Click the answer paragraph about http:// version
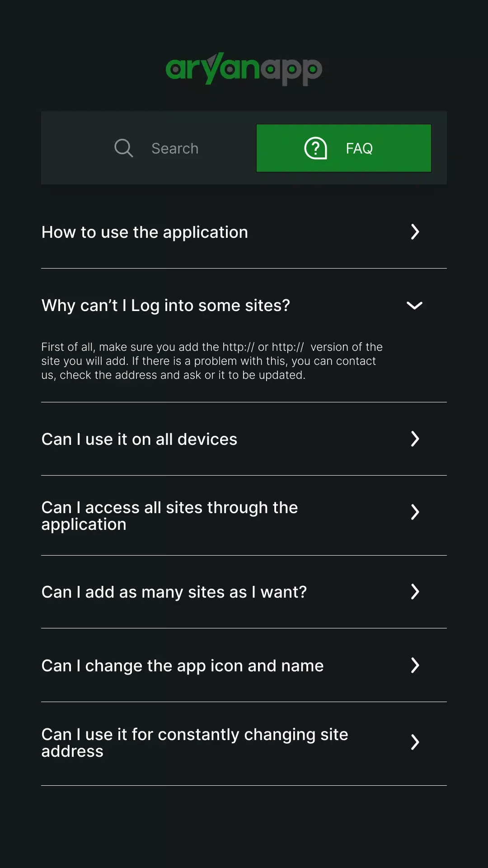The image size is (488, 868). (x=211, y=361)
